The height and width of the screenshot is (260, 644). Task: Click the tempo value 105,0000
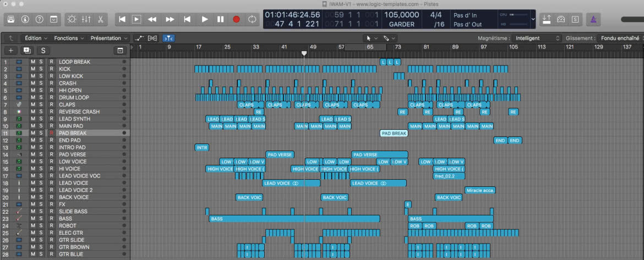click(x=402, y=15)
